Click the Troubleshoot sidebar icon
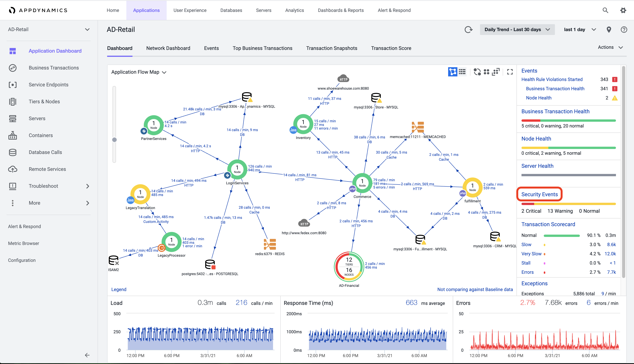This screenshot has height=364, width=634. coord(12,186)
